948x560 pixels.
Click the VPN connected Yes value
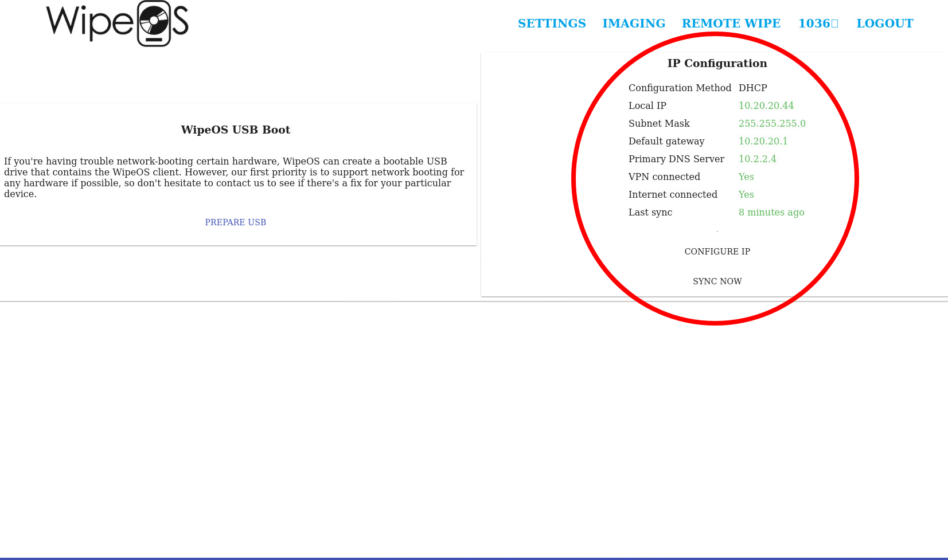(x=746, y=177)
